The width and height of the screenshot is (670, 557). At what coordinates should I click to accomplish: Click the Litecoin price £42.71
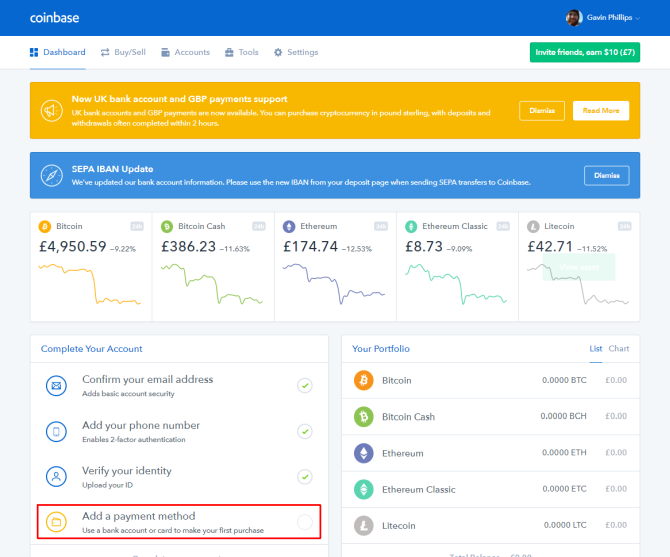550,246
